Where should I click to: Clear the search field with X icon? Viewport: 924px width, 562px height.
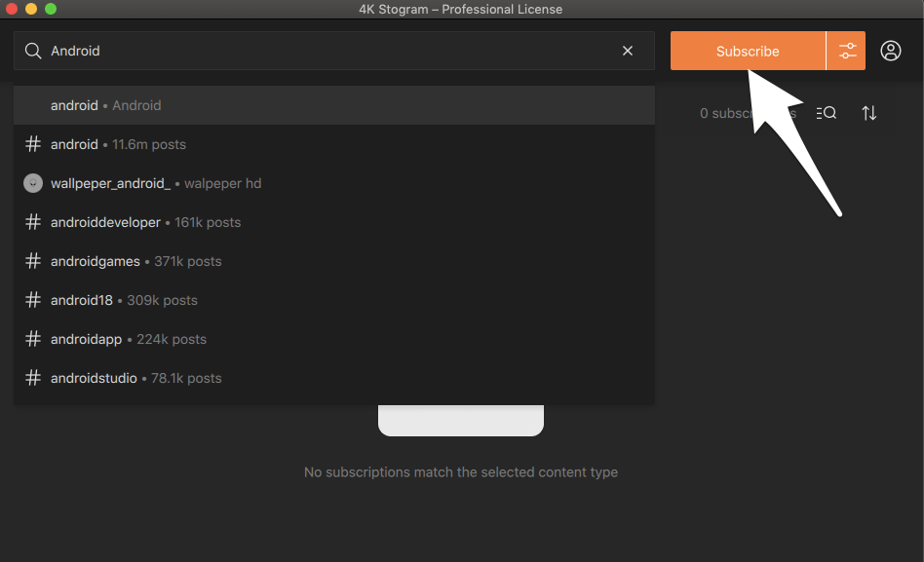(x=628, y=51)
